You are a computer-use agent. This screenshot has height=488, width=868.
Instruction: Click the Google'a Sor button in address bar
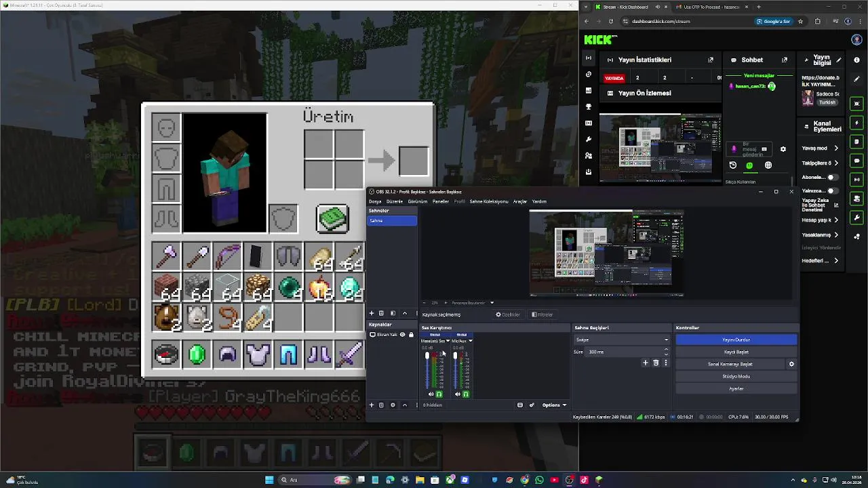tap(774, 21)
